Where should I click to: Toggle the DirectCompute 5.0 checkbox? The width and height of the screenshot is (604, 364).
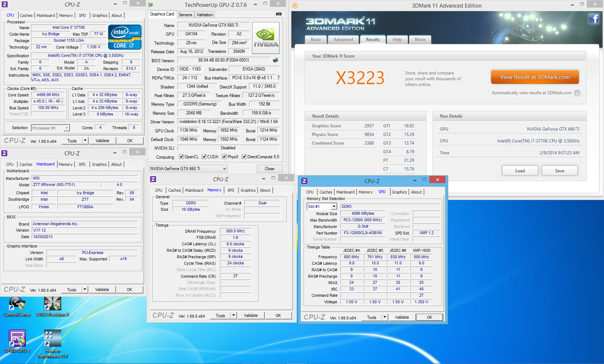(244, 157)
